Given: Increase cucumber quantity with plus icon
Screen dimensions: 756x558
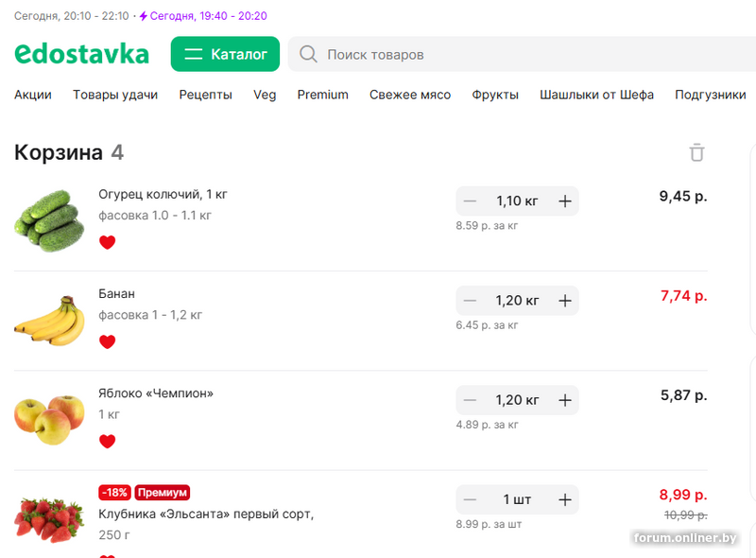Looking at the screenshot, I should point(565,201).
